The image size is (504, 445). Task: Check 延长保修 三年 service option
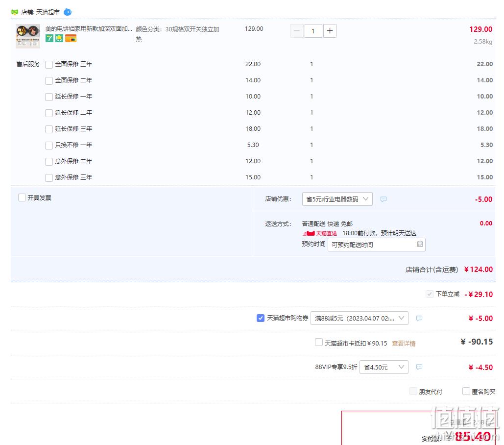tap(49, 129)
